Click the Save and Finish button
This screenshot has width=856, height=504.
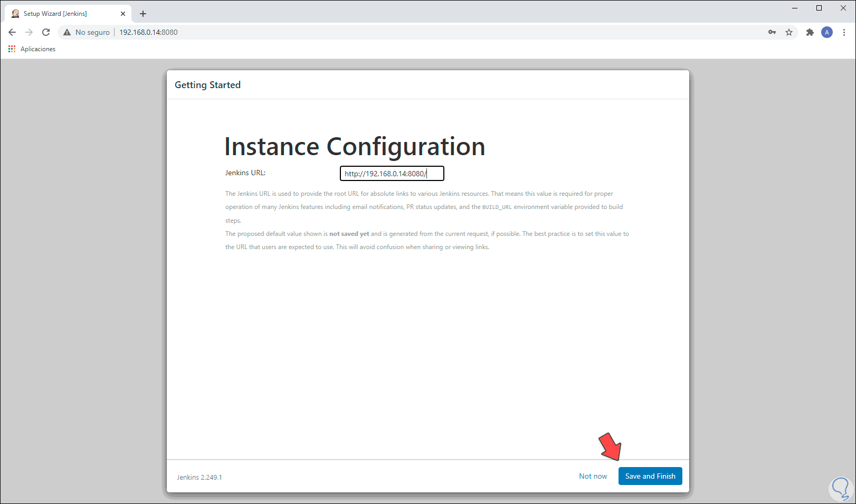click(650, 476)
